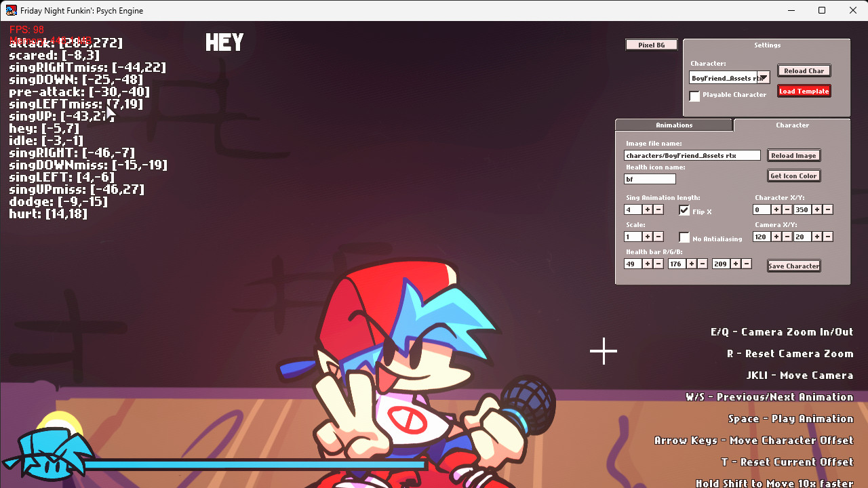
Task: Toggle the Pixel BG background
Action: 651,44
